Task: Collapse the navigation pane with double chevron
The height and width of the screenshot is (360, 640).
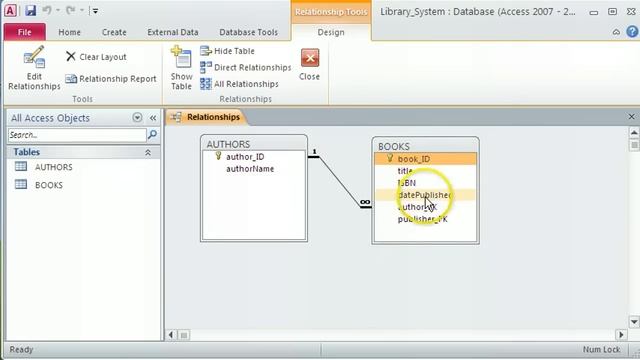Action: click(153, 118)
